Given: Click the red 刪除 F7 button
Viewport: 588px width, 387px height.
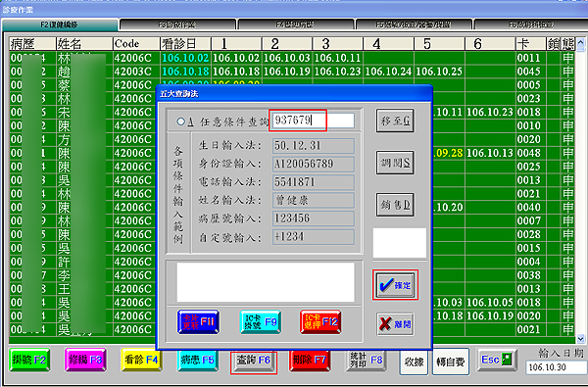Looking at the screenshot, I should click(x=310, y=360).
